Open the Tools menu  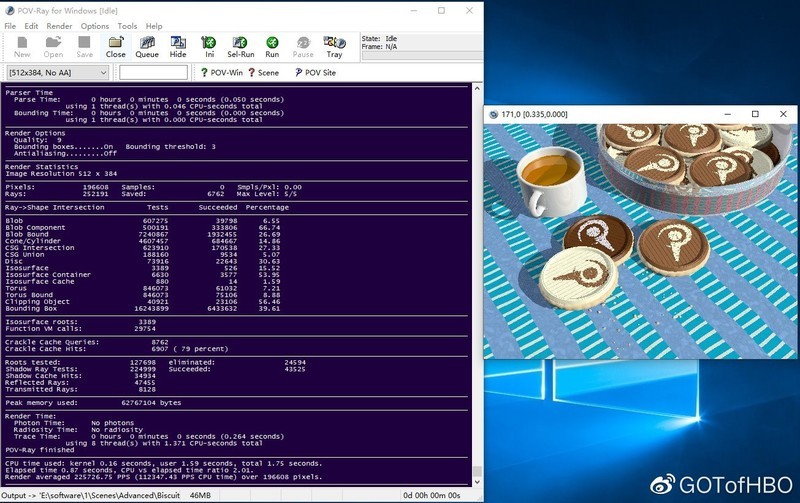point(127,26)
